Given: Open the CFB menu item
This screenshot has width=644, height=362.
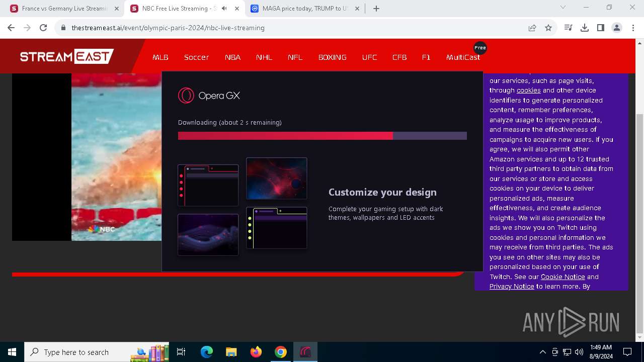Looking at the screenshot, I should 399,57.
